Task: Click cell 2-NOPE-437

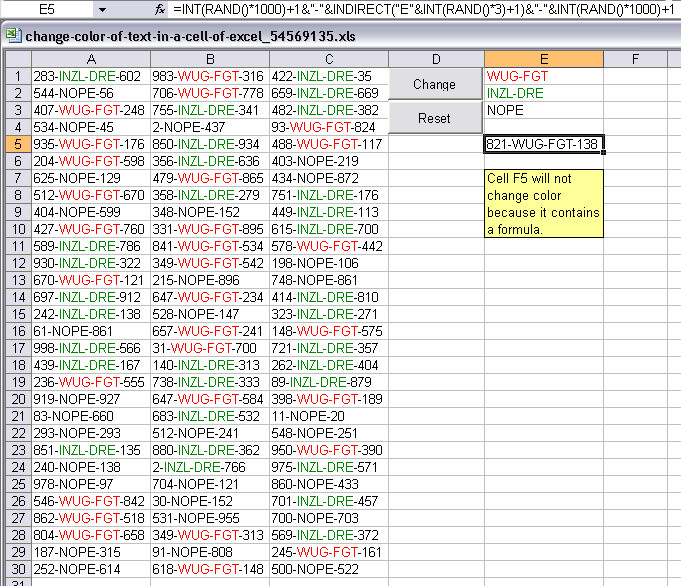Action: pyautogui.click(x=210, y=127)
